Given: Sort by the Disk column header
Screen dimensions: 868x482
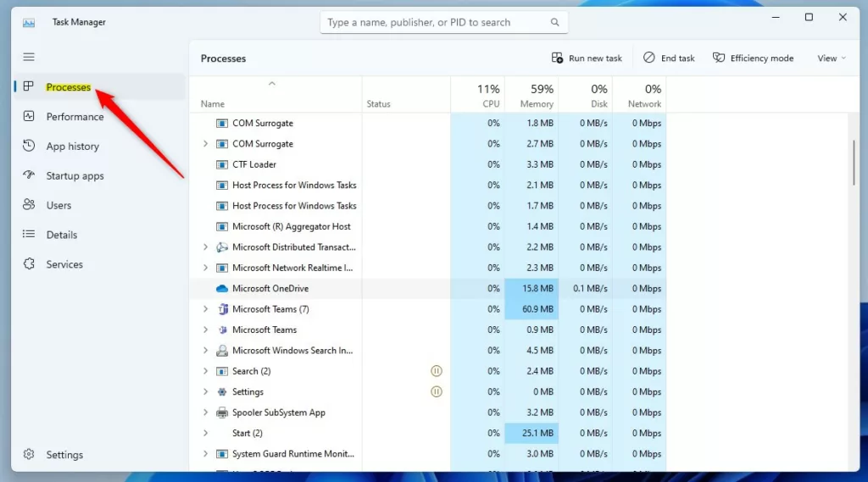Looking at the screenshot, I should (585, 95).
